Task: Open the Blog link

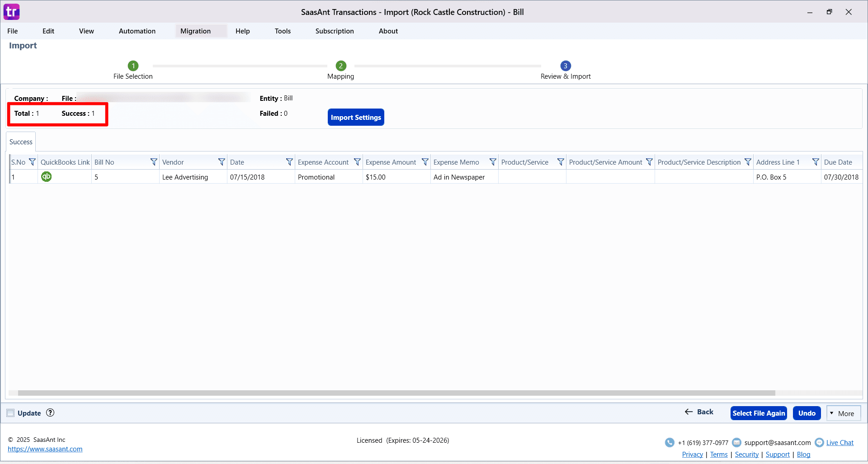Action: (803, 455)
